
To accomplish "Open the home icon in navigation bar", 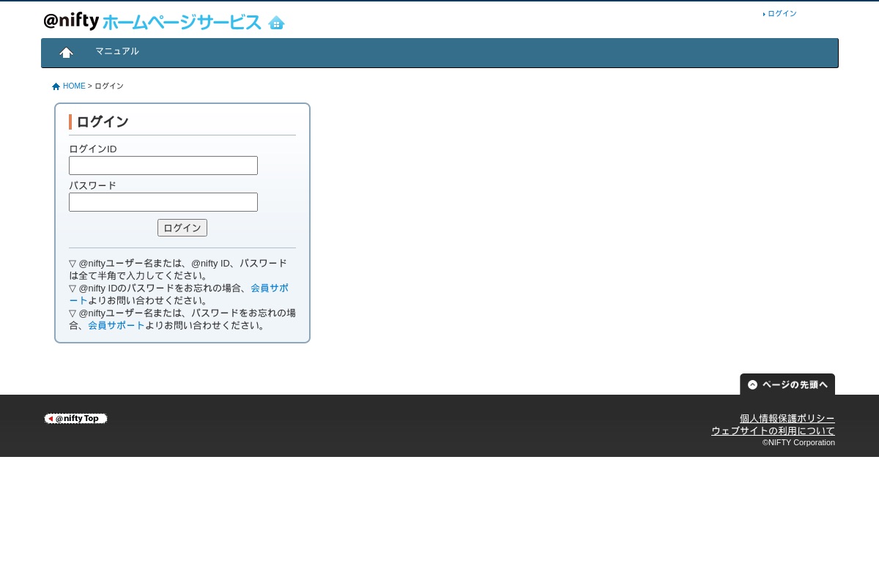I will [x=66, y=52].
